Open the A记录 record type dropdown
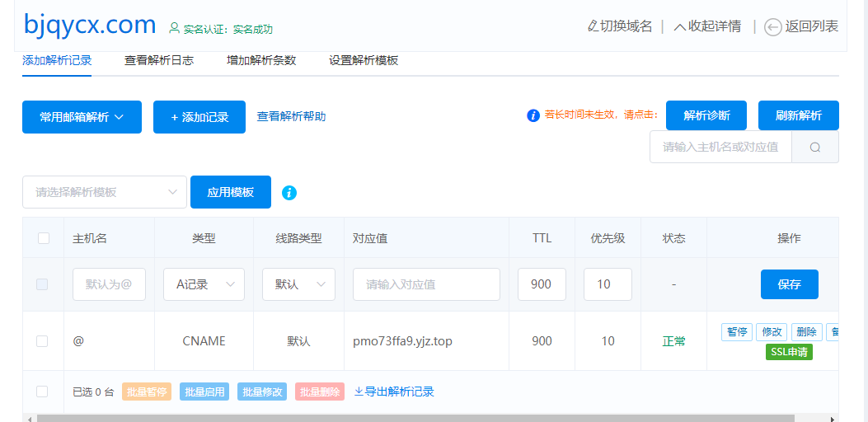The image size is (868, 422). [x=204, y=284]
